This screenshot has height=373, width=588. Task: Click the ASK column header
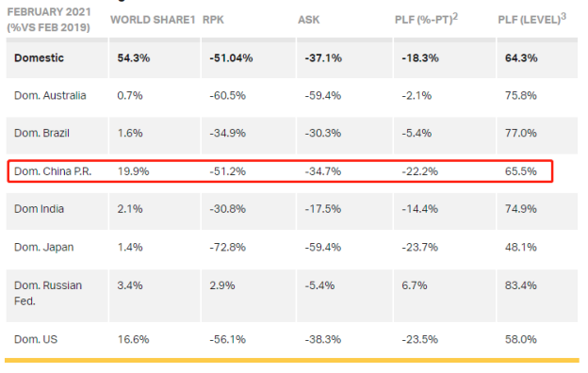coord(309,20)
